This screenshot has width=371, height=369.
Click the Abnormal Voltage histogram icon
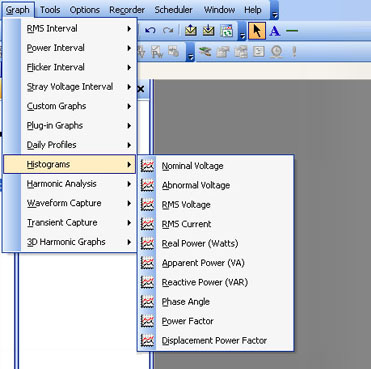point(147,185)
